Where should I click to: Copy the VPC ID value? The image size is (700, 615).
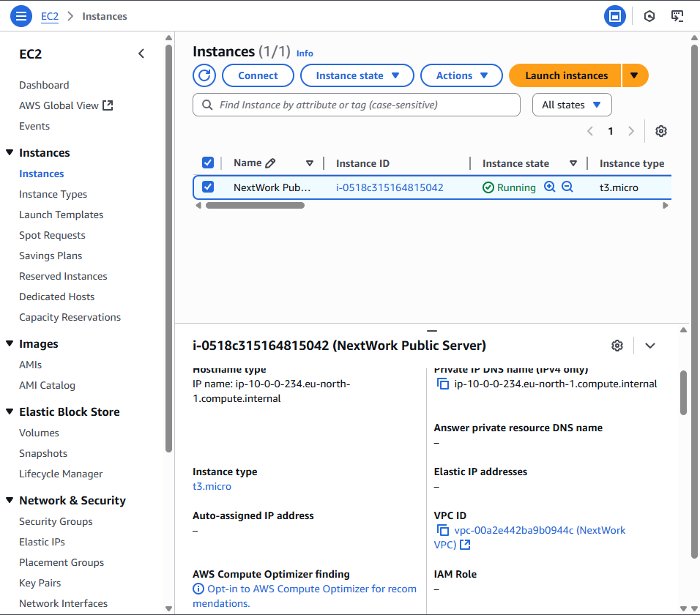[x=442, y=530]
